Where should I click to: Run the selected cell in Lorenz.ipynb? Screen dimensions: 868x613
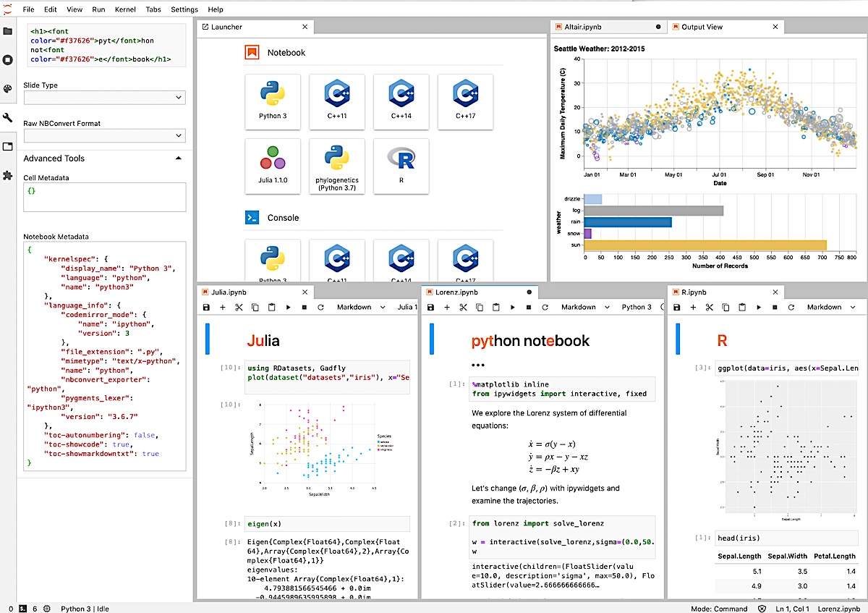(x=512, y=307)
